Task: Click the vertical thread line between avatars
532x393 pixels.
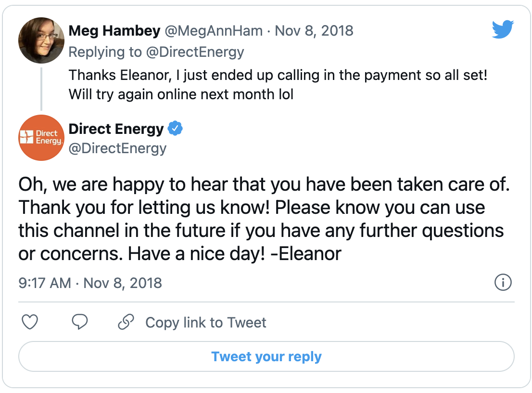Action: coord(41,89)
